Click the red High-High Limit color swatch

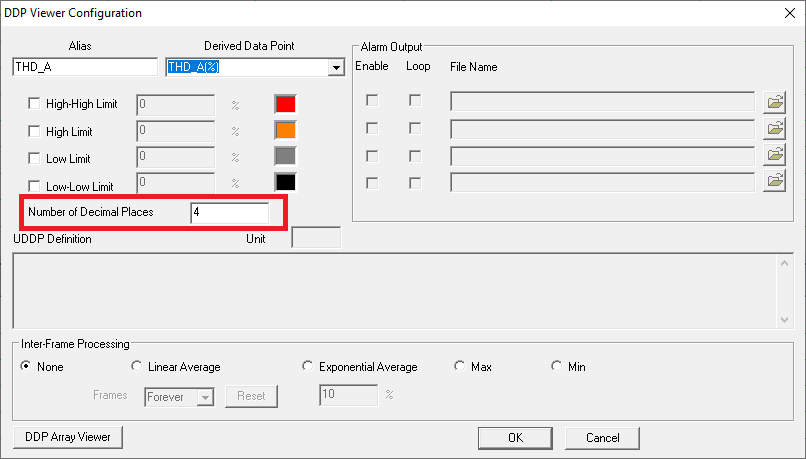pos(285,103)
